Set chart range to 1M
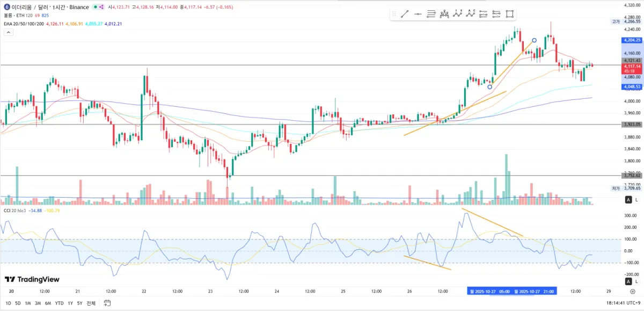 coord(28,303)
